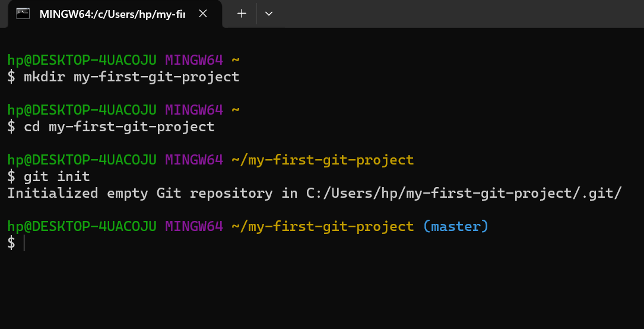
Task: Click the yellow tilde in the first prompt
Action: (235, 60)
